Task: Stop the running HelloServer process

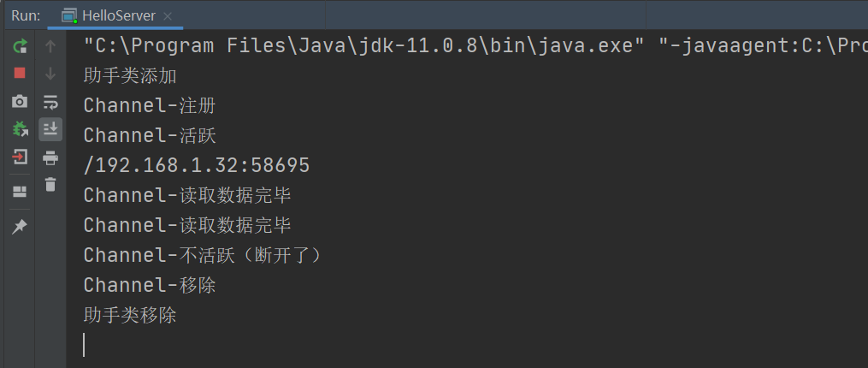Action: pos(19,74)
